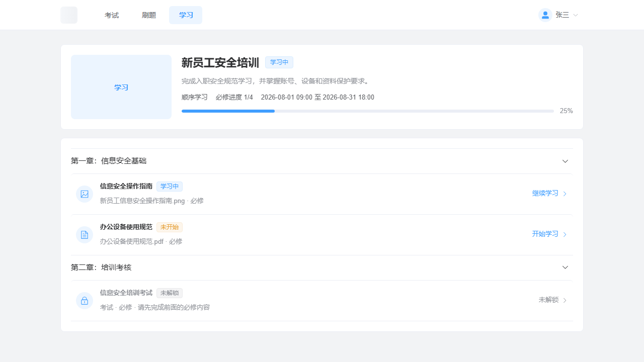Click the image file icon for 信息安全操作指南
The image size is (644, 362).
click(85, 194)
